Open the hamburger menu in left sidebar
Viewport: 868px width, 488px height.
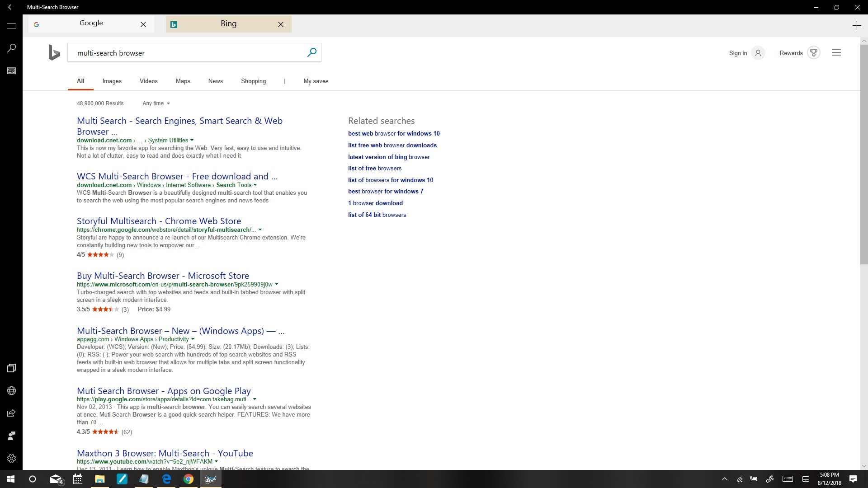tap(11, 26)
